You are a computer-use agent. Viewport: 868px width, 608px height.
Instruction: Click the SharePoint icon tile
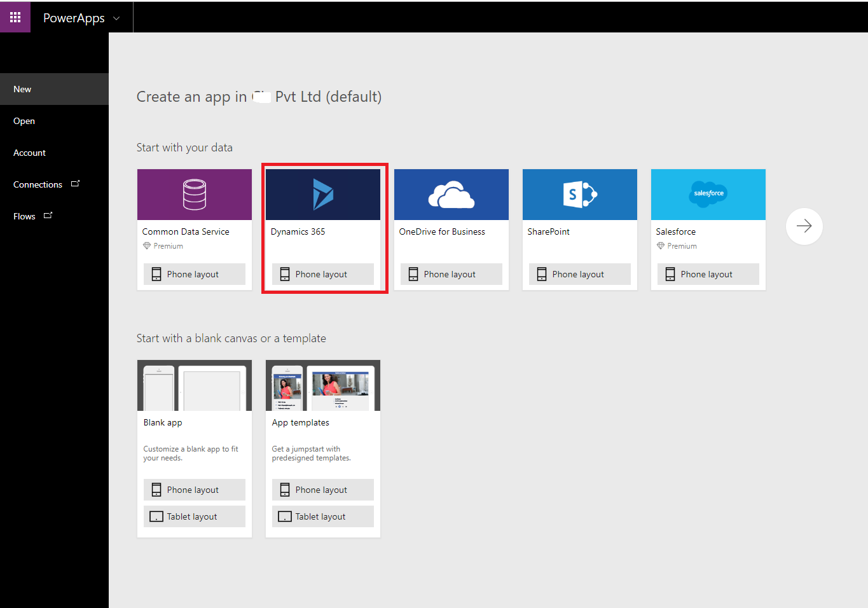coord(579,193)
